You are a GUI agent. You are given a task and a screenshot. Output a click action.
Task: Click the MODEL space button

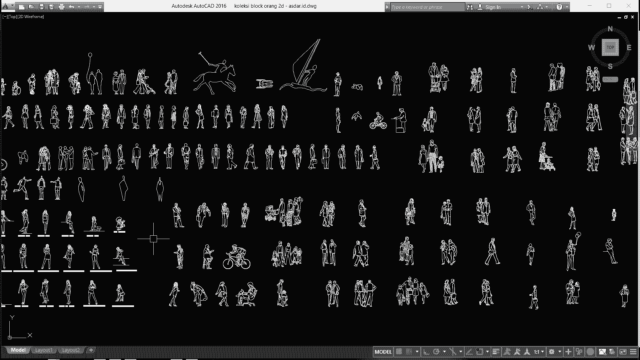[x=383, y=351]
